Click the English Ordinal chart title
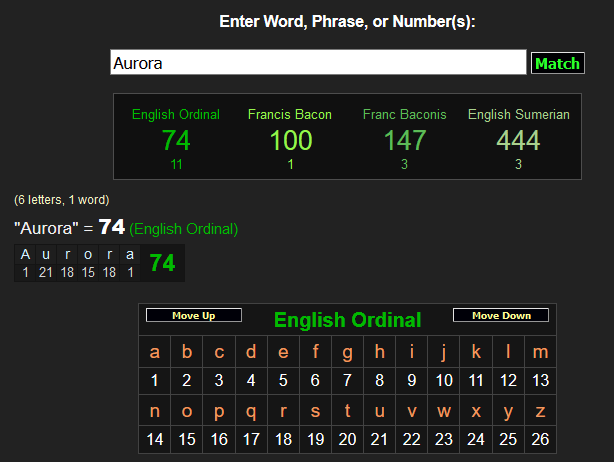Viewport: 614px width, 462px height. tap(347, 320)
